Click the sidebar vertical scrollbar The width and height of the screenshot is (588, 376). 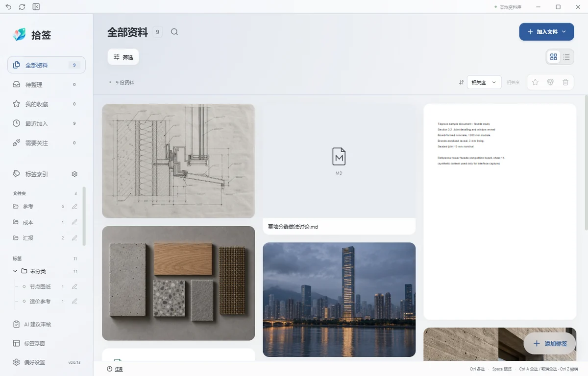tap(84, 215)
